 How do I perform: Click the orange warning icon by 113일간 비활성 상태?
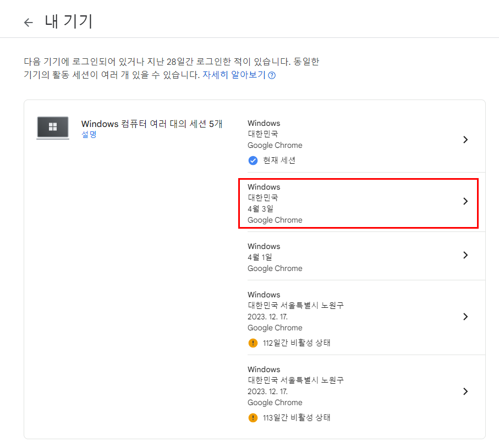click(x=253, y=418)
